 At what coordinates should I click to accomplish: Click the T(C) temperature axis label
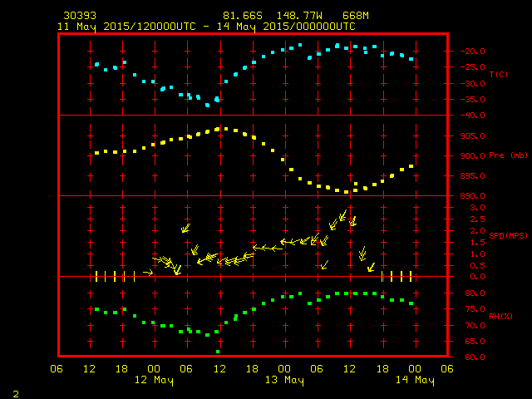[x=499, y=74]
